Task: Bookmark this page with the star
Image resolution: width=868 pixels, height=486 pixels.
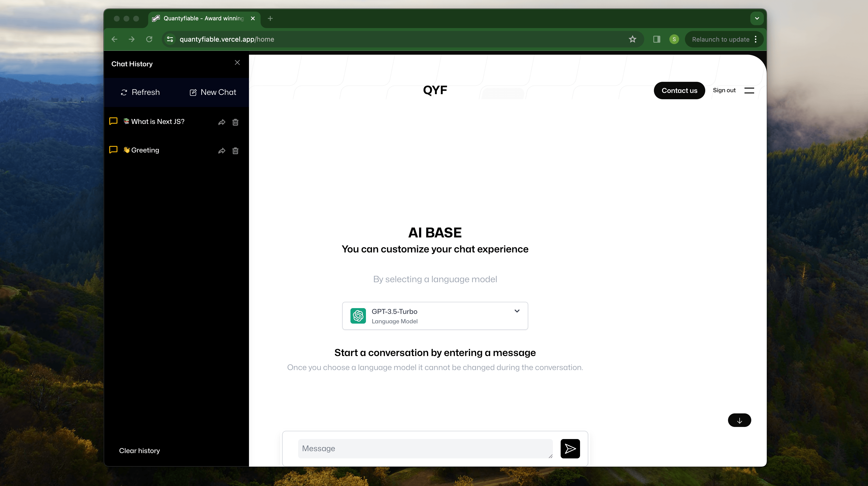Action: 632,39
